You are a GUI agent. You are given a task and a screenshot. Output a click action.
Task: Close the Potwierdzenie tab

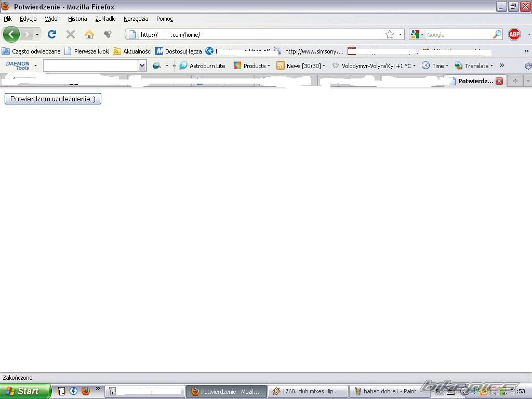[499, 81]
